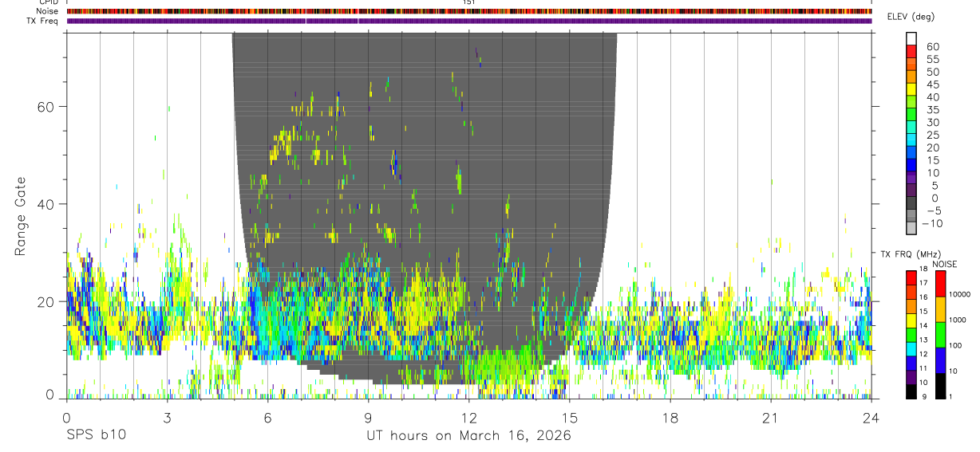980x452 pixels.
Task: Click the purple TX Freq strip above plot
Action: pos(469,22)
